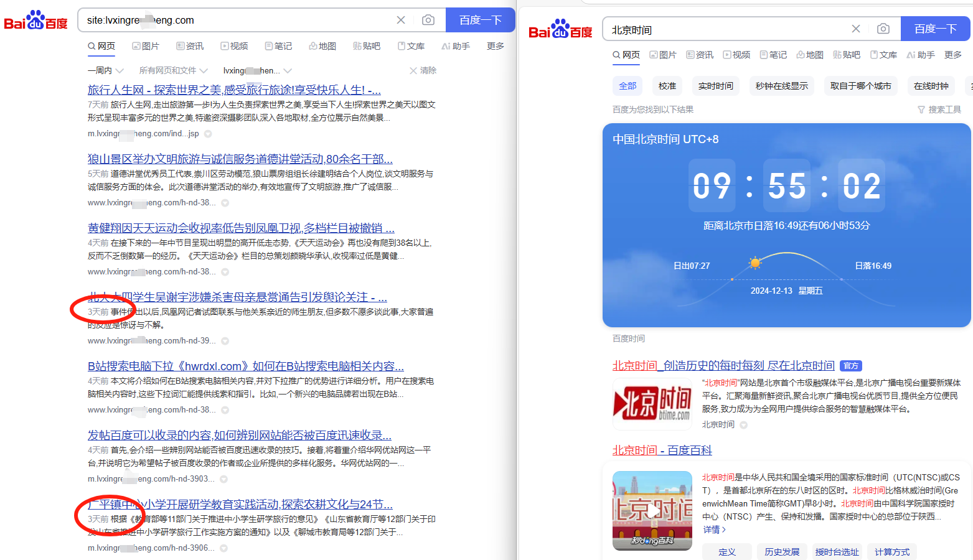Expand 更多 menu in left window
Viewport: 973px width, 560px height.
pyautogui.click(x=496, y=46)
